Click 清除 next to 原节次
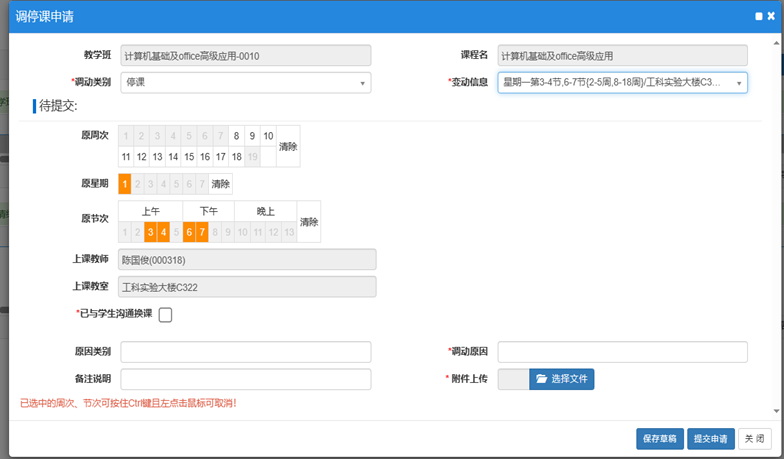The image size is (784, 459). (309, 222)
